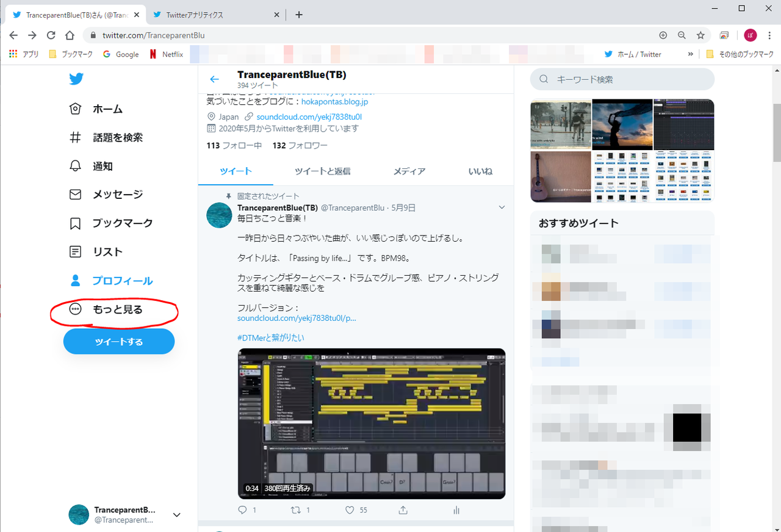Open その他のブックマーク folder
The height and width of the screenshot is (532, 781).
(x=740, y=54)
